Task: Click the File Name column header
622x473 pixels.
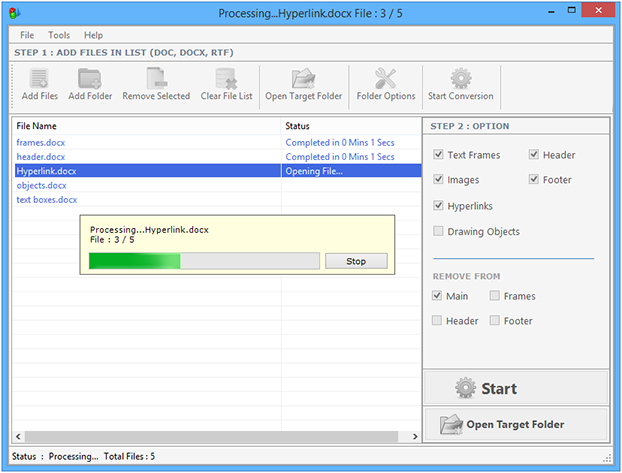Action: pos(146,126)
